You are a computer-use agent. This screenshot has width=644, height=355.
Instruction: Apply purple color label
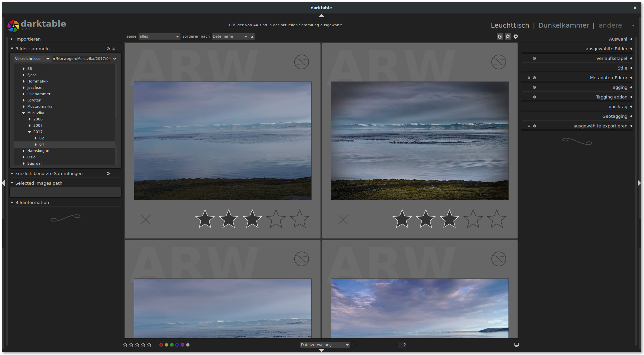pyautogui.click(x=182, y=345)
